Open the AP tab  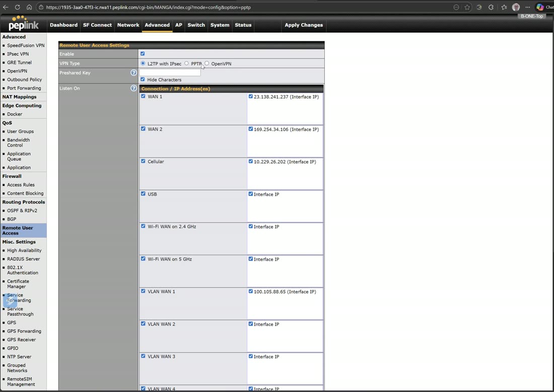[x=179, y=25]
